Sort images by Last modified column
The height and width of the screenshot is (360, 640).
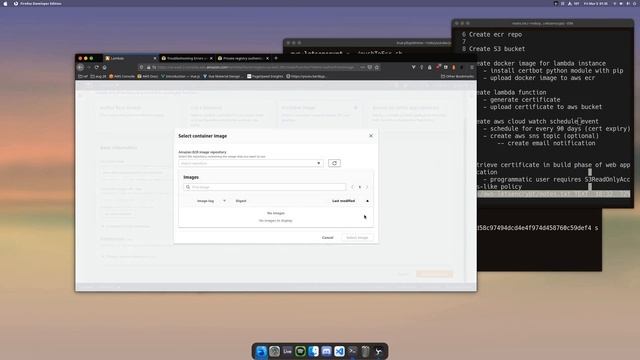coord(343,201)
